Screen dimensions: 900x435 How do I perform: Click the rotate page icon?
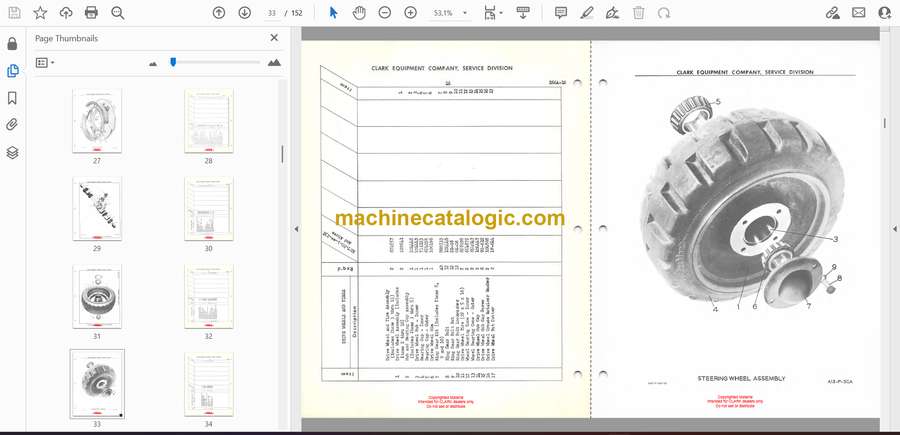pos(664,13)
